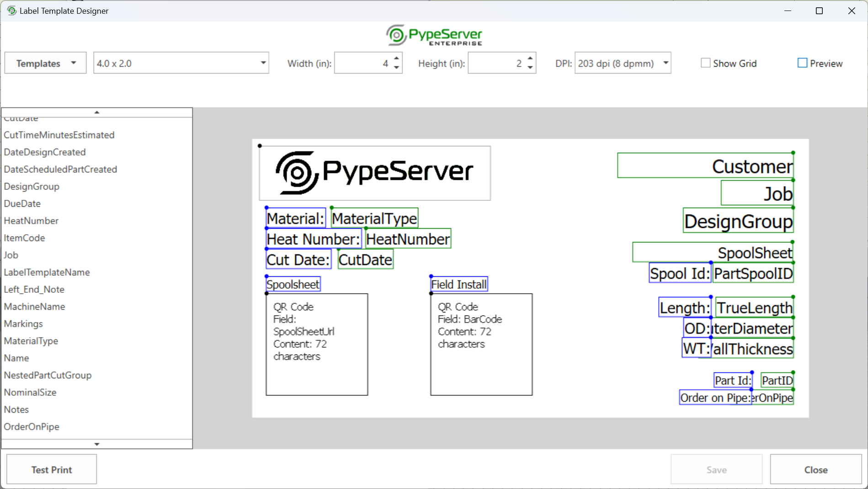Click the Test Print button
The width and height of the screenshot is (868, 489).
pyautogui.click(x=52, y=469)
